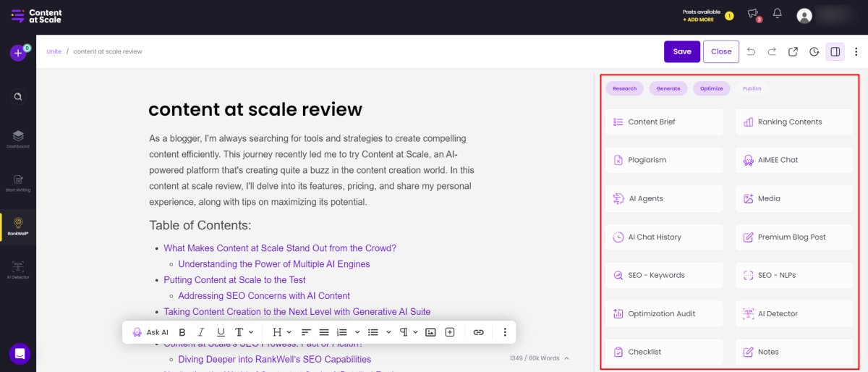Toggle the right sidebar panel
Viewport: 868px width, 372px height.
point(835,51)
